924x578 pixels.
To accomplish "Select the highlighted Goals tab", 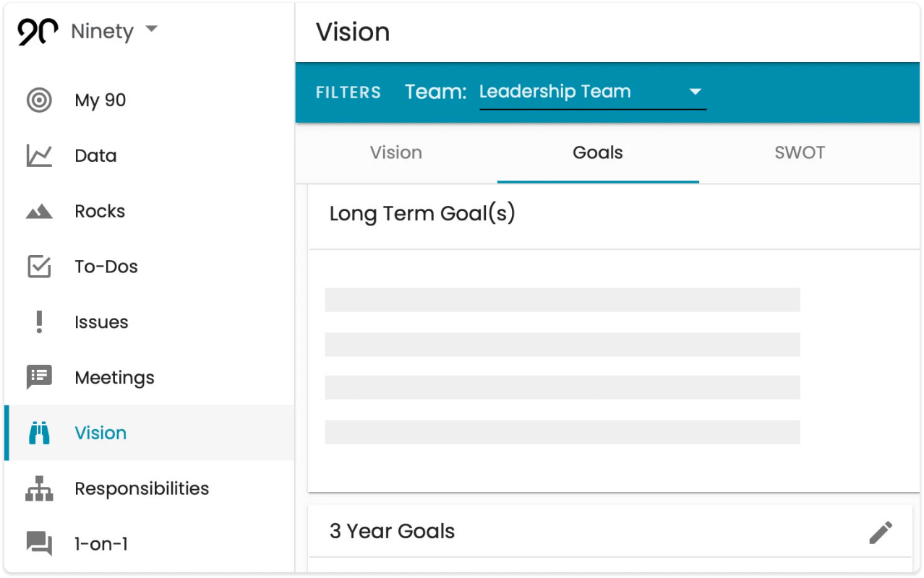I will (x=597, y=152).
